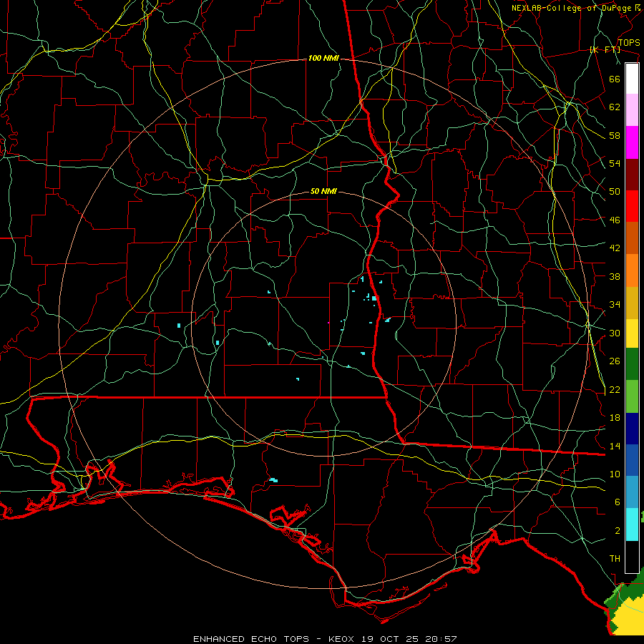
Task: Click the dark red swatch near 54
Action: click(x=632, y=175)
